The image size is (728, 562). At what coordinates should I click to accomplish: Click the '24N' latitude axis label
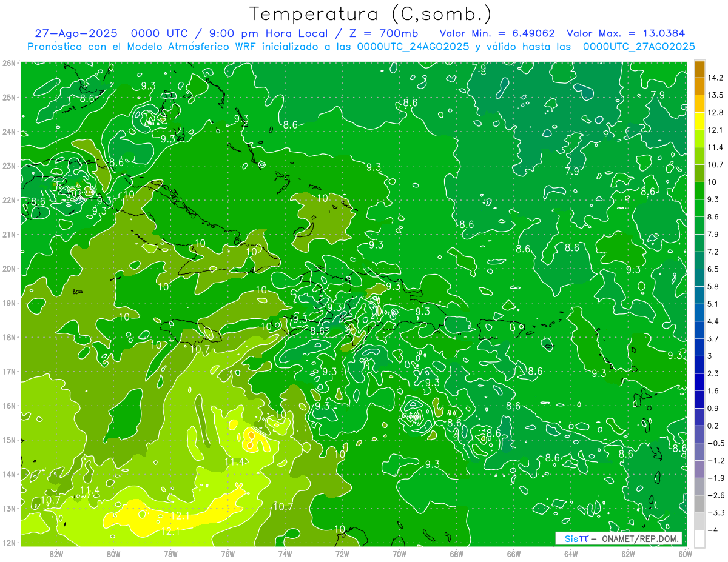[9, 132]
